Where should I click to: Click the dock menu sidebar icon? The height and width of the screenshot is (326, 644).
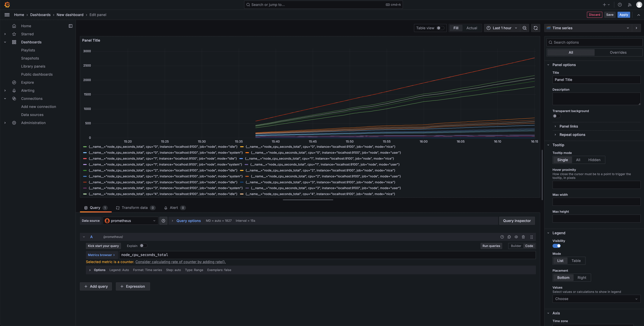(x=71, y=26)
